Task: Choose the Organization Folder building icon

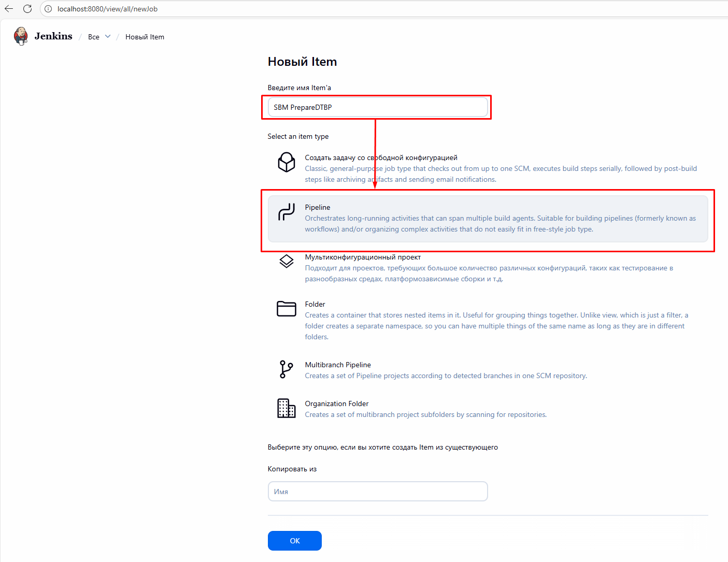Action: tap(286, 408)
